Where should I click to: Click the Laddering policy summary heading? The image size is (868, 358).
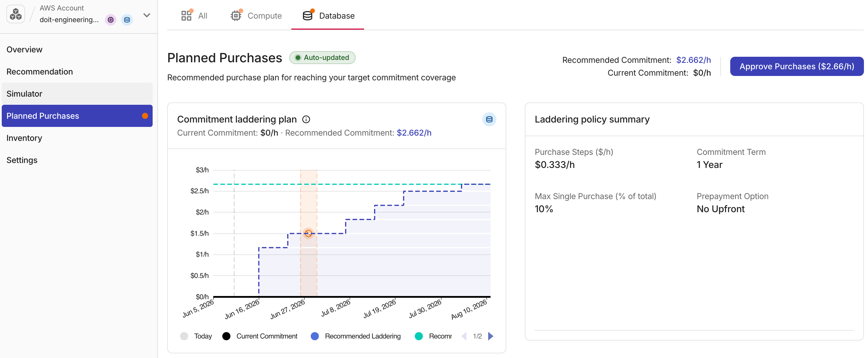click(592, 119)
